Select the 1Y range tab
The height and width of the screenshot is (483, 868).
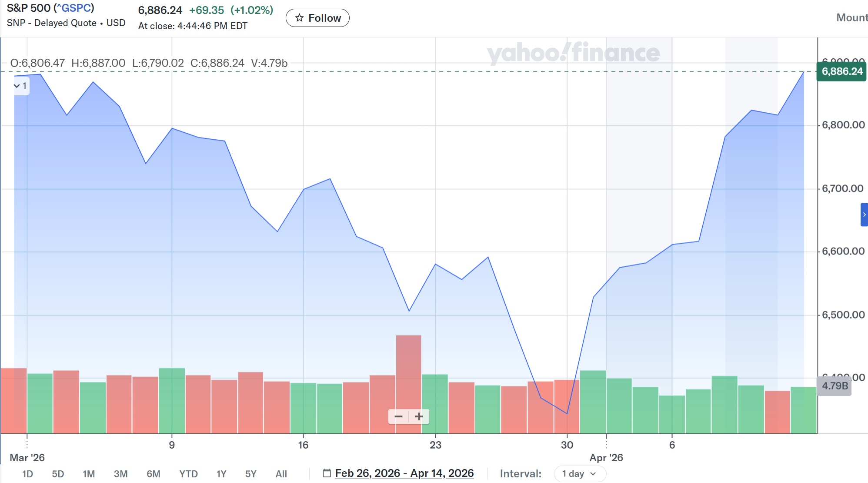221,474
